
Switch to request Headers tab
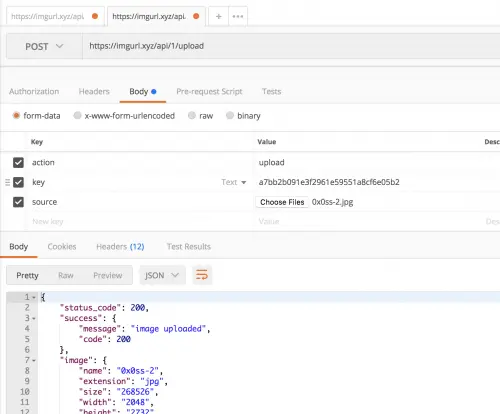click(94, 91)
